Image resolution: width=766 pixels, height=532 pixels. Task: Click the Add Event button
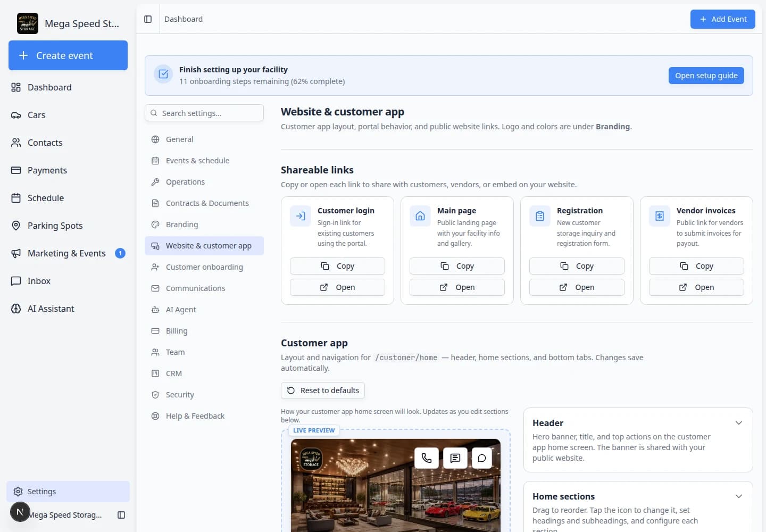coord(723,19)
